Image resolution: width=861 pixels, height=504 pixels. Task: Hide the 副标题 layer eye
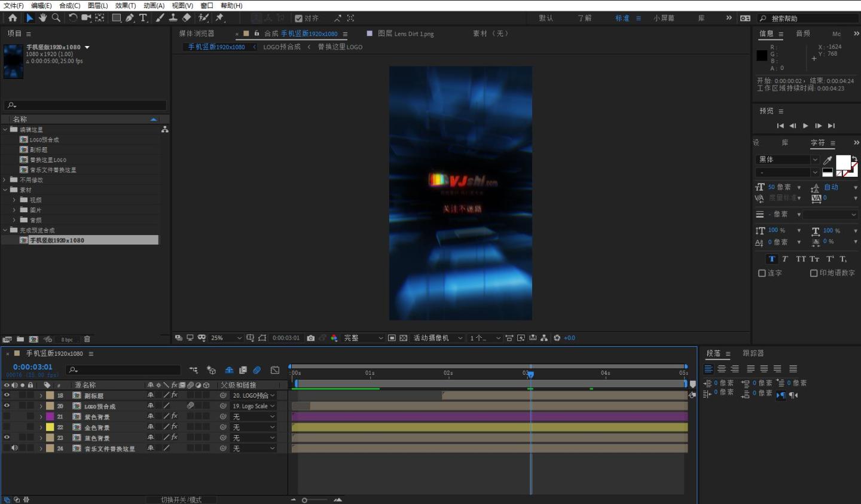click(x=7, y=395)
